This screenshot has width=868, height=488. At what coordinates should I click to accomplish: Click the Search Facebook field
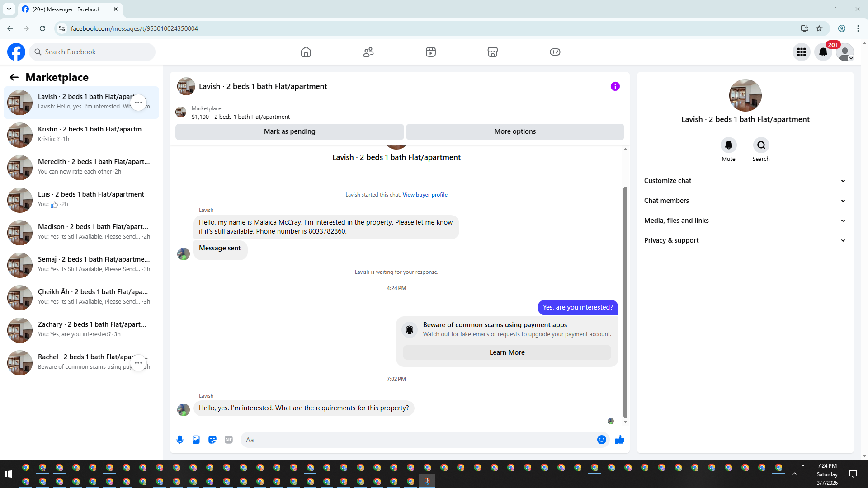click(x=93, y=52)
